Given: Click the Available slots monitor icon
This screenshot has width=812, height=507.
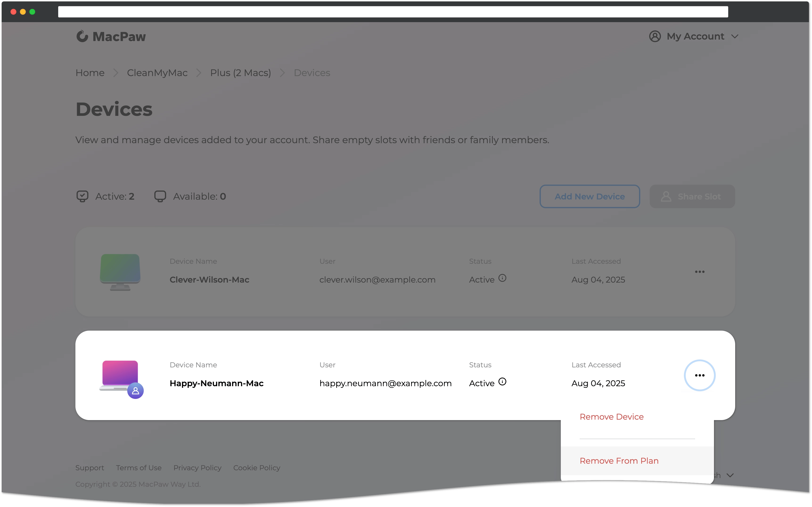Looking at the screenshot, I should [x=160, y=196].
